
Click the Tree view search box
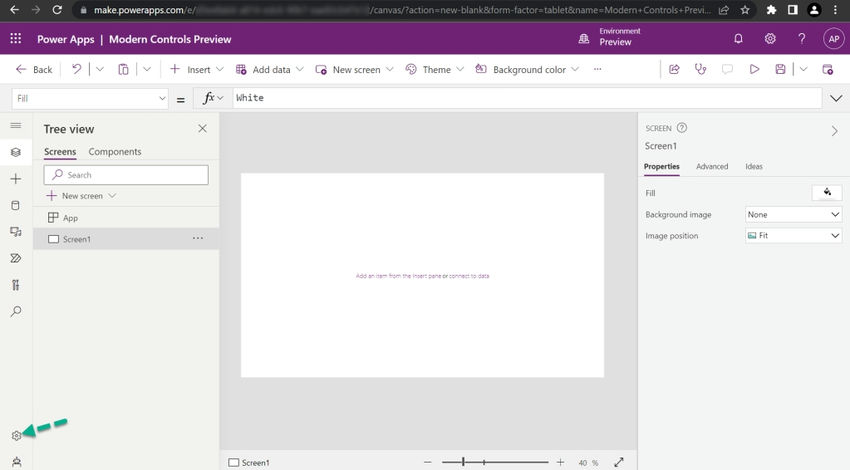(x=126, y=175)
